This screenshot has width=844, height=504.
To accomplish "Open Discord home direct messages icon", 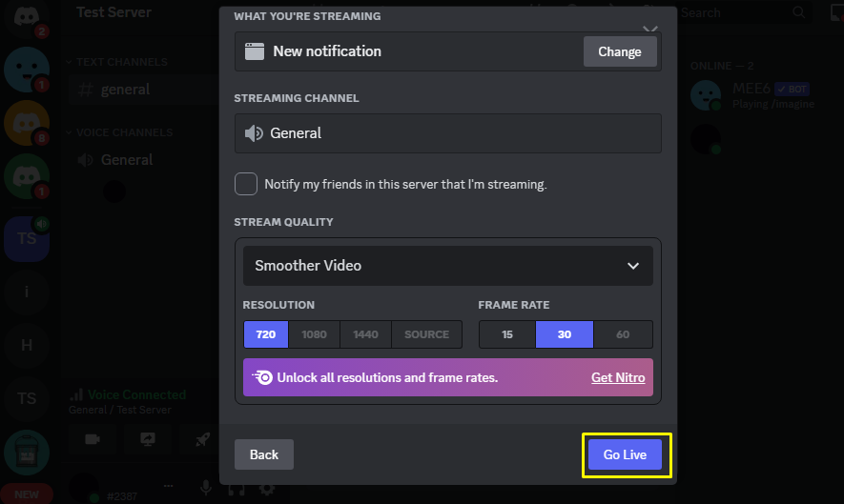I will point(27,18).
